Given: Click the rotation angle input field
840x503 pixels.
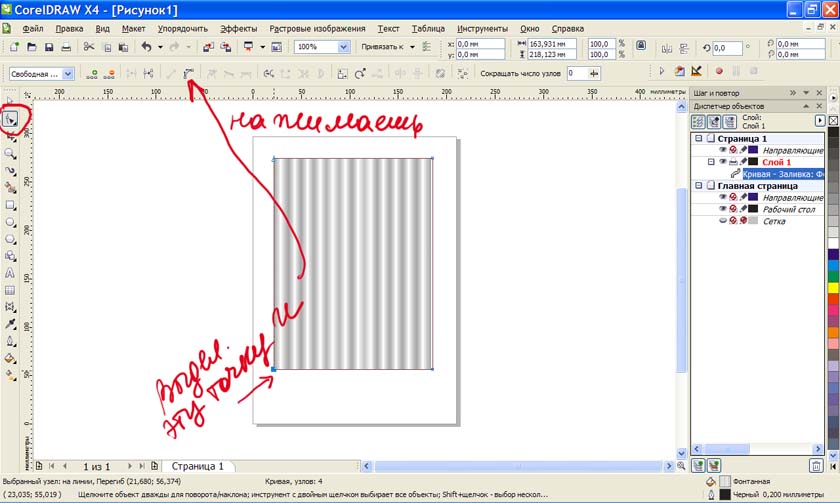Looking at the screenshot, I should coord(727,47).
